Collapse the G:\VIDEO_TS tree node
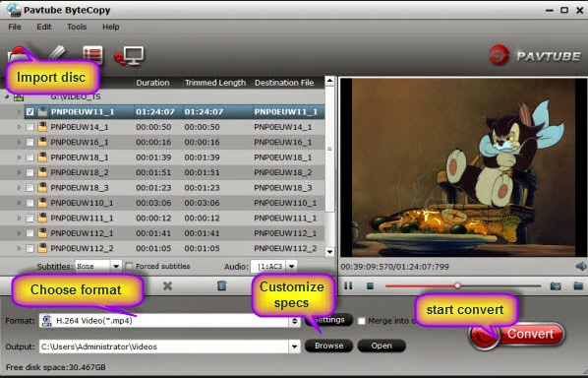The width and height of the screenshot is (588, 378). pos(7,96)
